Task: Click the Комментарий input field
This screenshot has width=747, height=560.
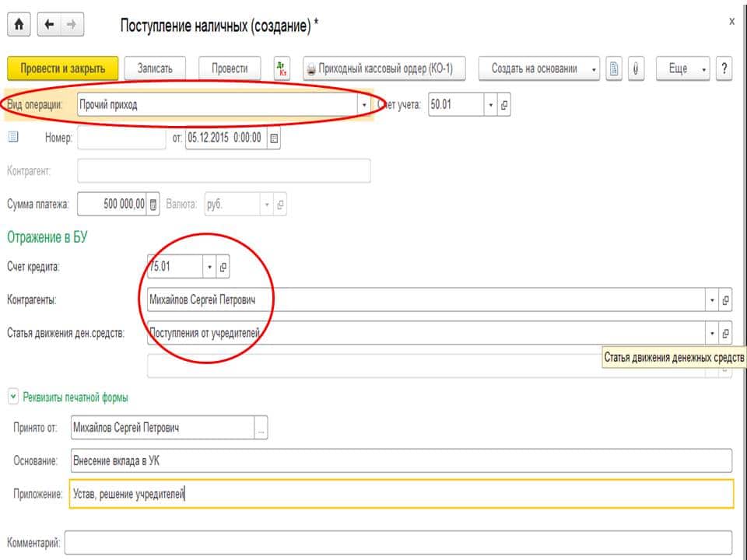Action: (x=398, y=542)
